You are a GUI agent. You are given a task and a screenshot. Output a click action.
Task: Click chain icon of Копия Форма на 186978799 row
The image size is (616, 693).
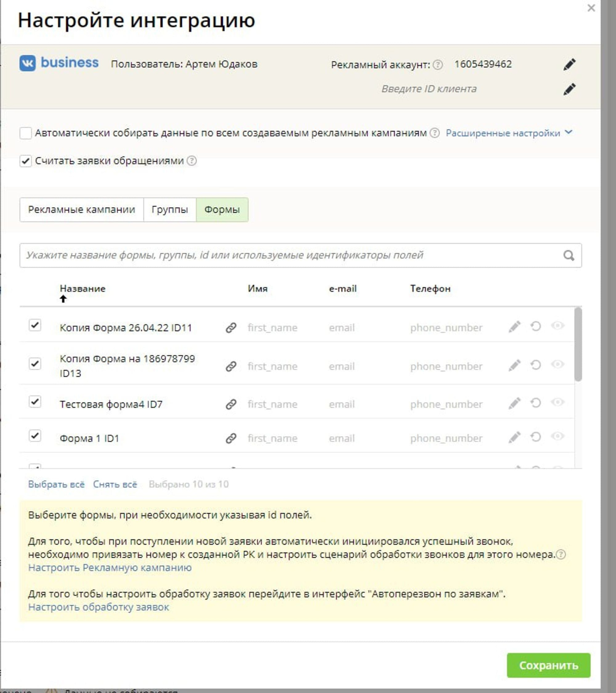tap(231, 366)
